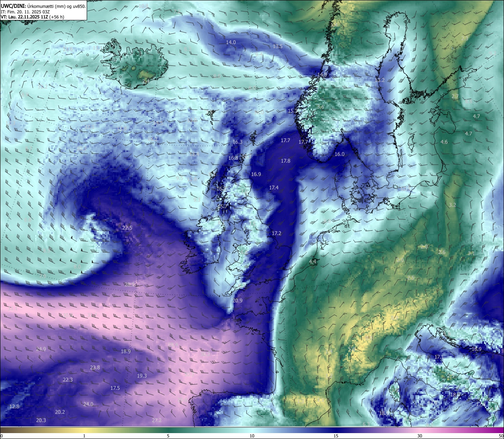Select the 14.9 value on Norway's coast
The height and width of the screenshot is (439, 504).
click(322, 74)
